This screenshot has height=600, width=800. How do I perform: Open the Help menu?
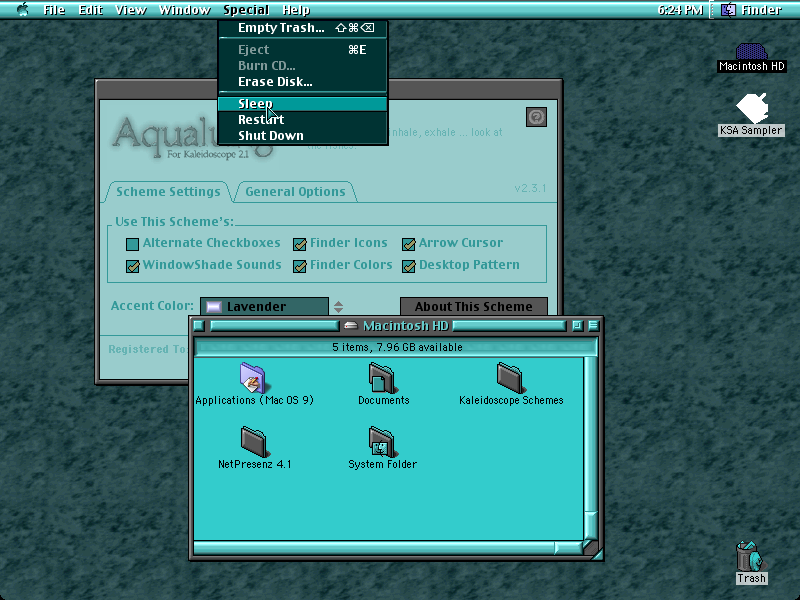pos(296,10)
